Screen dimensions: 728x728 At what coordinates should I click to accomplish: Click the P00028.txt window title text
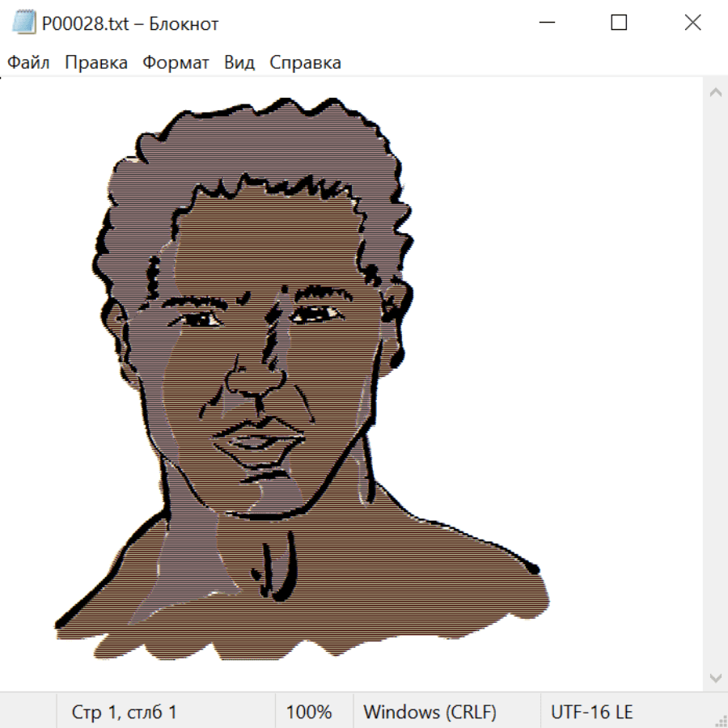coord(130,24)
